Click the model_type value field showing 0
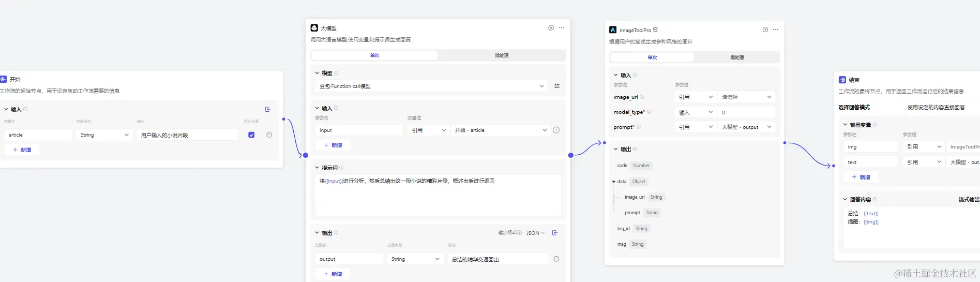 click(747, 112)
